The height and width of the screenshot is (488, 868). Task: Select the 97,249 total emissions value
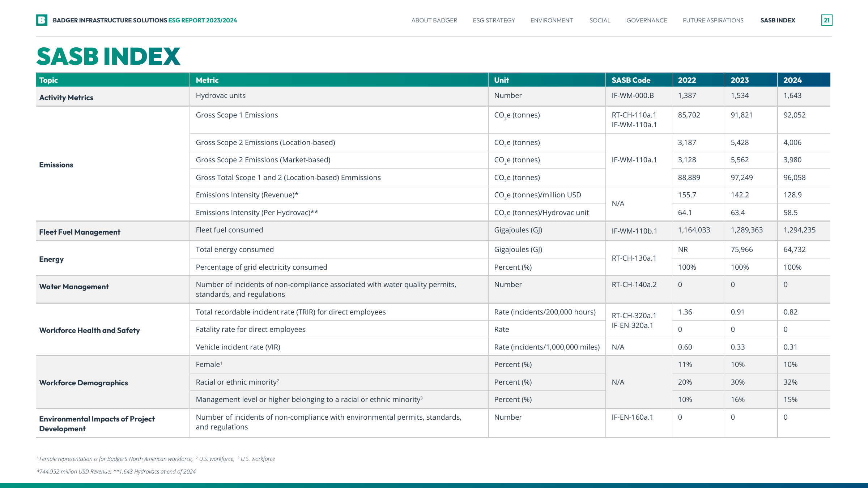pyautogui.click(x=741, y=177)
